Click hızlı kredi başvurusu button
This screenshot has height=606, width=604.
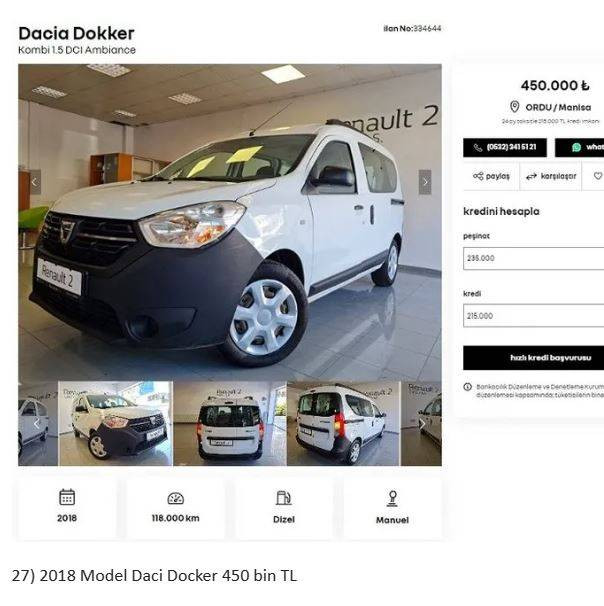[533, 358]
